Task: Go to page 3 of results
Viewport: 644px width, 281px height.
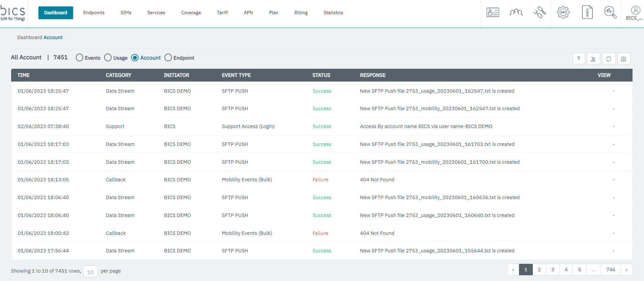Action: coord(553,270)
